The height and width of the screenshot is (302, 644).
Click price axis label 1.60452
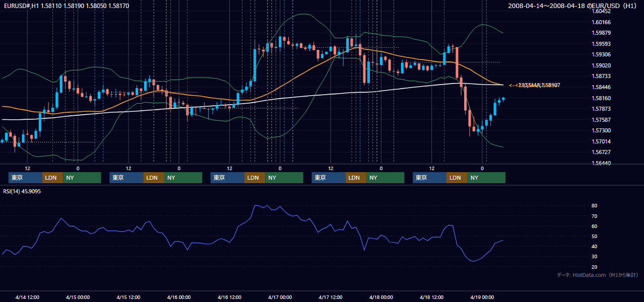point(601,11)
